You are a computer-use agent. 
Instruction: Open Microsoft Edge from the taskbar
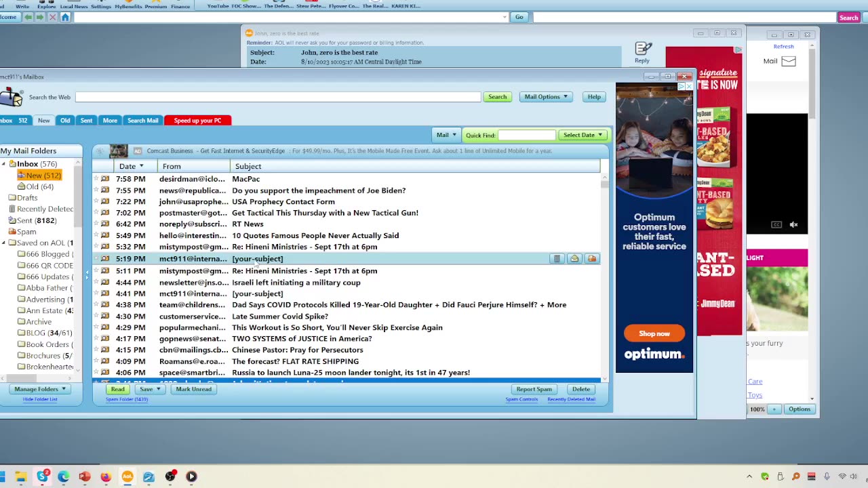[63, 476]
